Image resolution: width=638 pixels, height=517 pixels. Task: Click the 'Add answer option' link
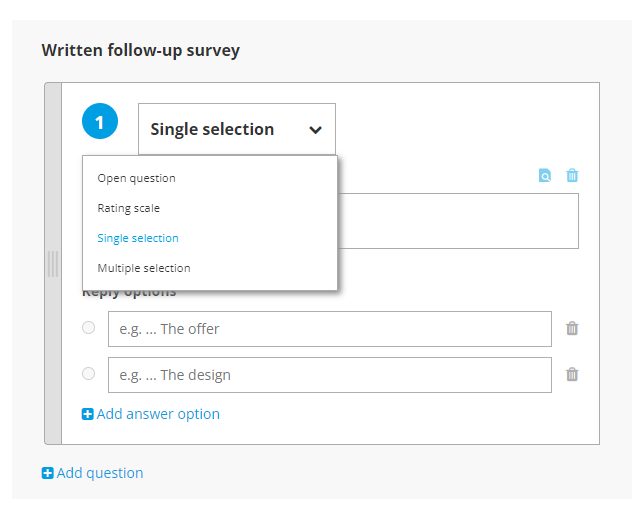[x=158, y=414]
